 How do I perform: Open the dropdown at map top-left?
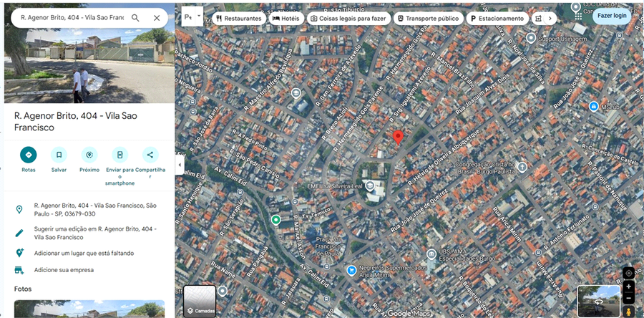pos(192,16)
